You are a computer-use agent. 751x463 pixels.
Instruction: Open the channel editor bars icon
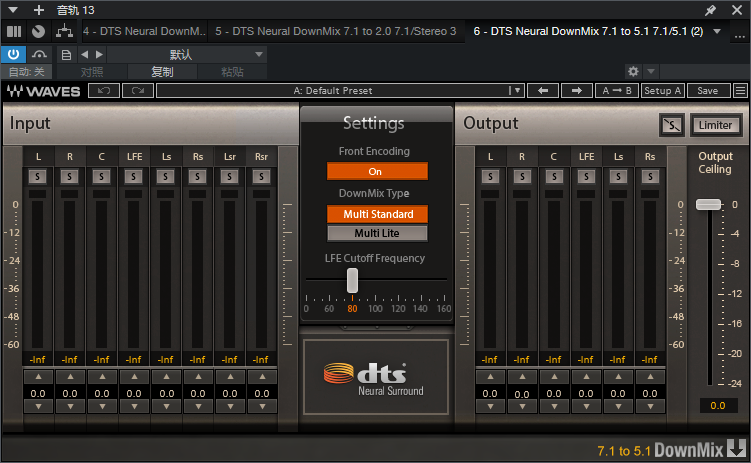pyautogui.click(x=14, y=32)
